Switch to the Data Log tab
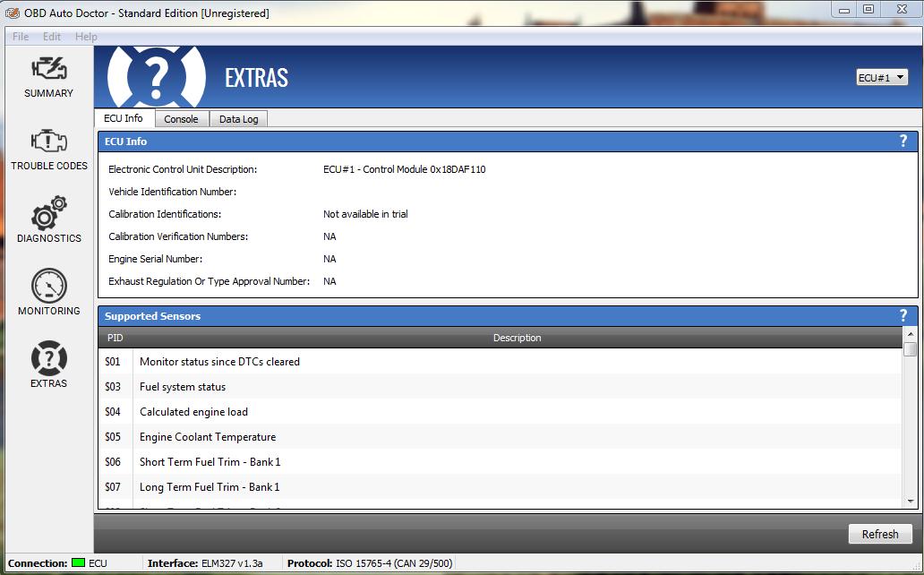The image size is (924, 575). click(239, 119)
